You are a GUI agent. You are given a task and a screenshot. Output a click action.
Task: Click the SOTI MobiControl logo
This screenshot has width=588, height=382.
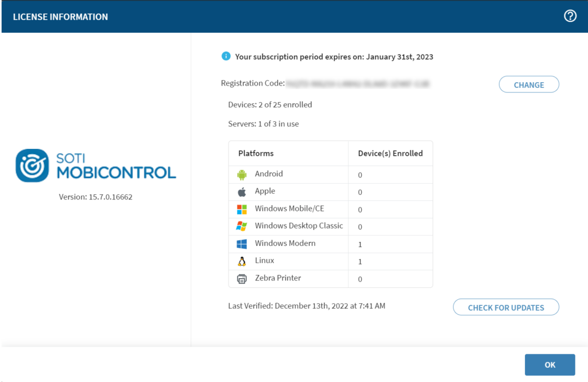pos(95,165)
